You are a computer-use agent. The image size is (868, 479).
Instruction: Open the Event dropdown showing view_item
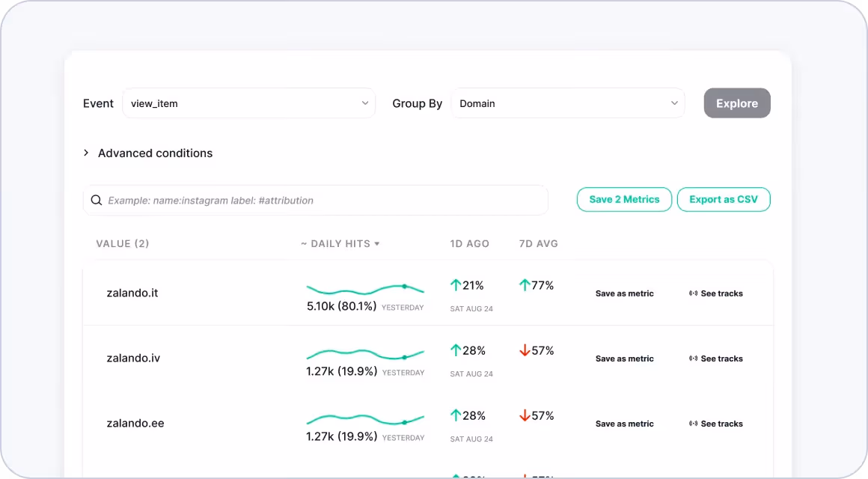[248, 103]
